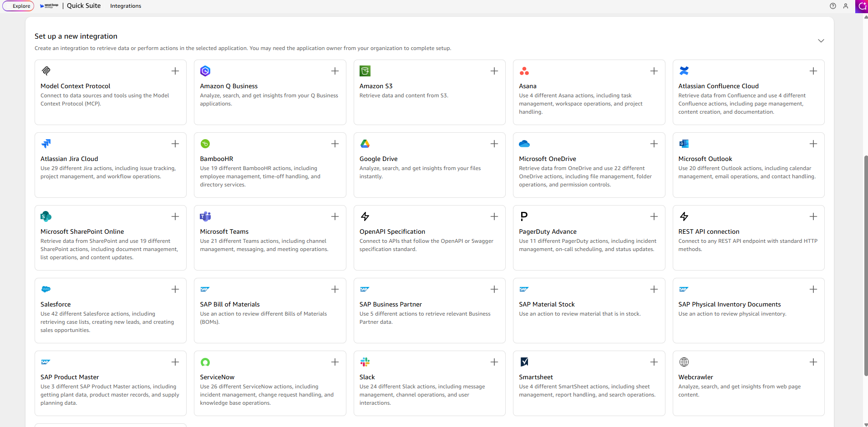The image size is (868, 427).
Task: Click 'Retrieve data and content from S3.' text
Action: click(x=404, y=95)
